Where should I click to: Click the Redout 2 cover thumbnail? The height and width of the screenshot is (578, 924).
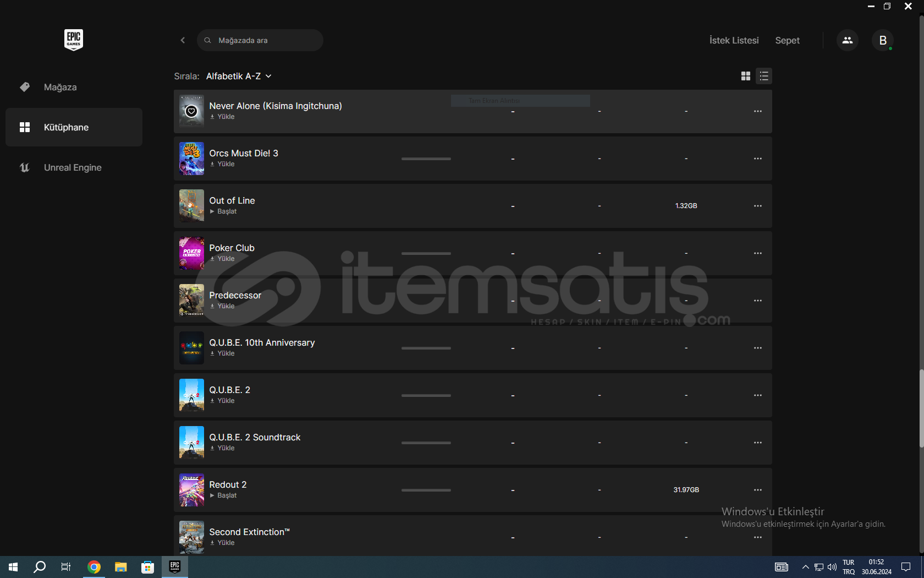(191, 490)
